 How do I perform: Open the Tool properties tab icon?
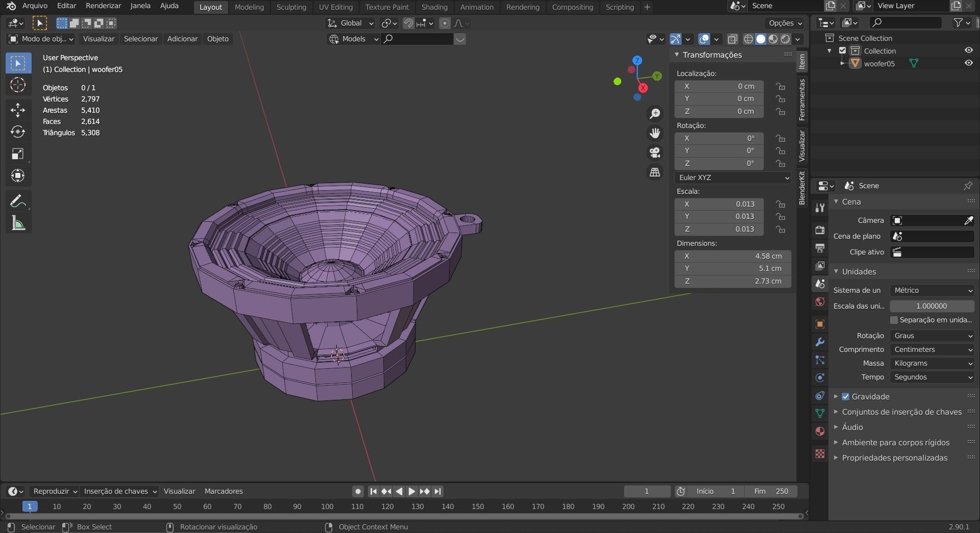tap(820, 208)
